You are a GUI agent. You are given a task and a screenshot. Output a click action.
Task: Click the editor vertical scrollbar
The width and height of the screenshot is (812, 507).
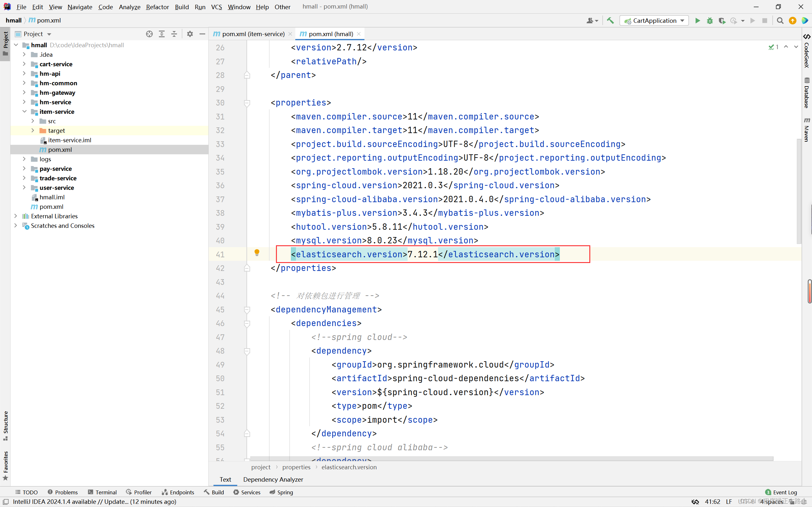point(799,191)
